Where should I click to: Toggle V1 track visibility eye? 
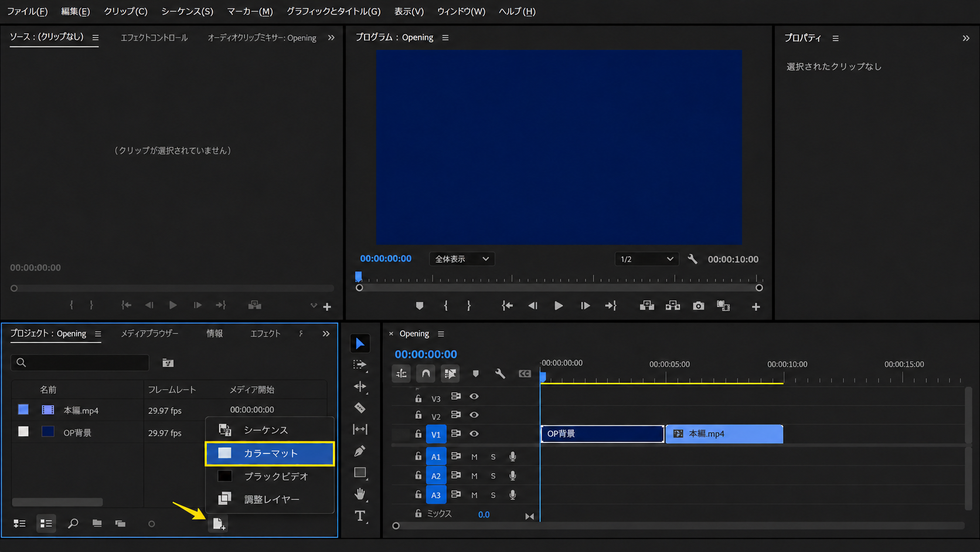coord(474,434)
